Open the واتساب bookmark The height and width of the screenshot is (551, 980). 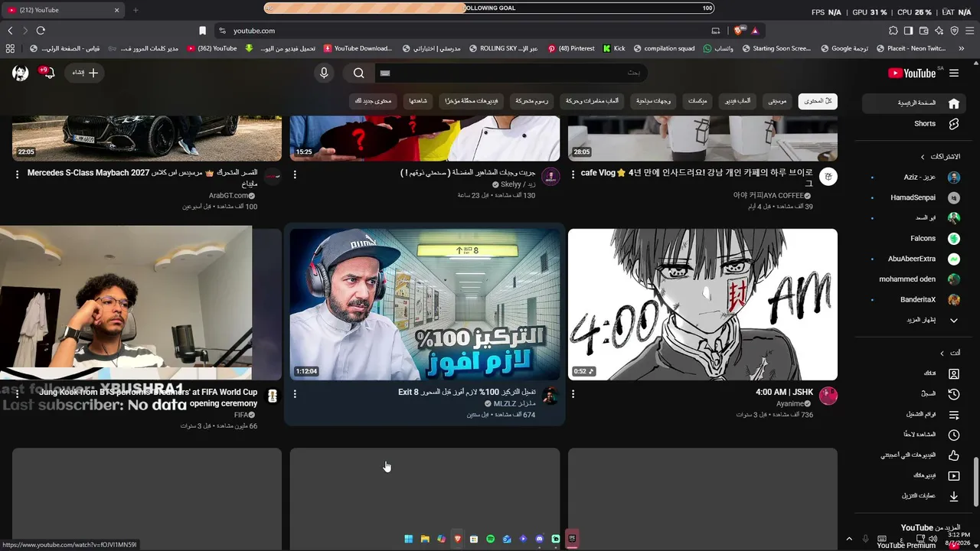coord(718,48)
